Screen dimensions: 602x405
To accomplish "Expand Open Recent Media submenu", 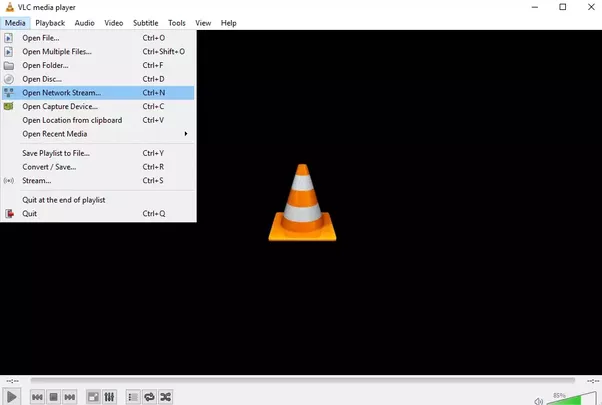I will [x=98, y=134].
